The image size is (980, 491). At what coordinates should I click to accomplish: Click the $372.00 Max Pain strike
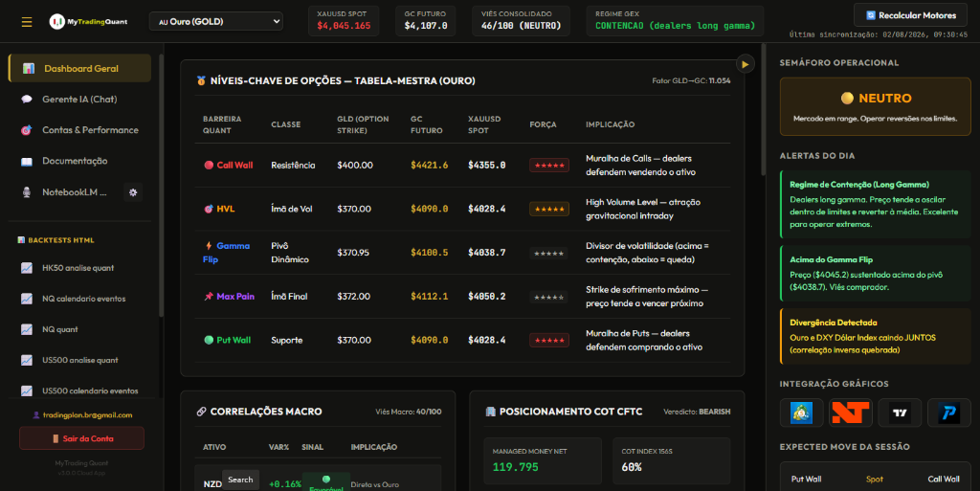click(354, 296)
